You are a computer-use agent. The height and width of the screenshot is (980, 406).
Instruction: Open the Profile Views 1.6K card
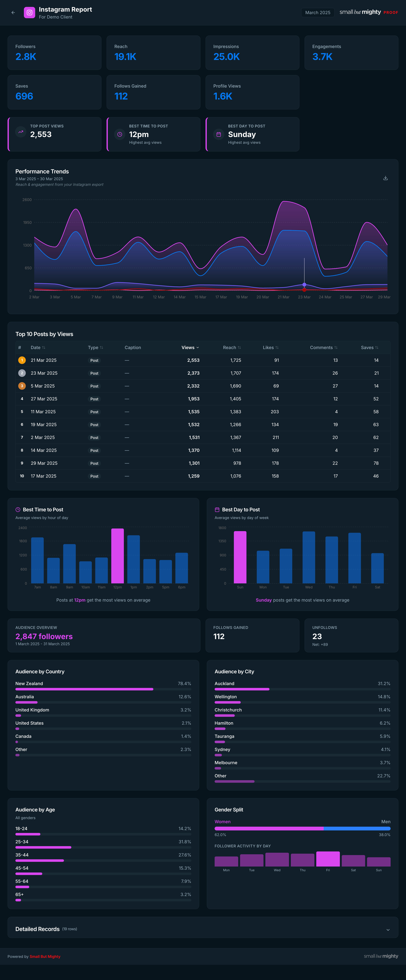tap(252, 92)
